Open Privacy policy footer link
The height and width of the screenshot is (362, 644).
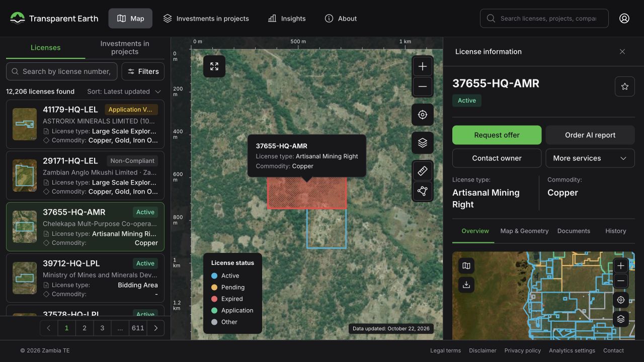pos(522,350)
